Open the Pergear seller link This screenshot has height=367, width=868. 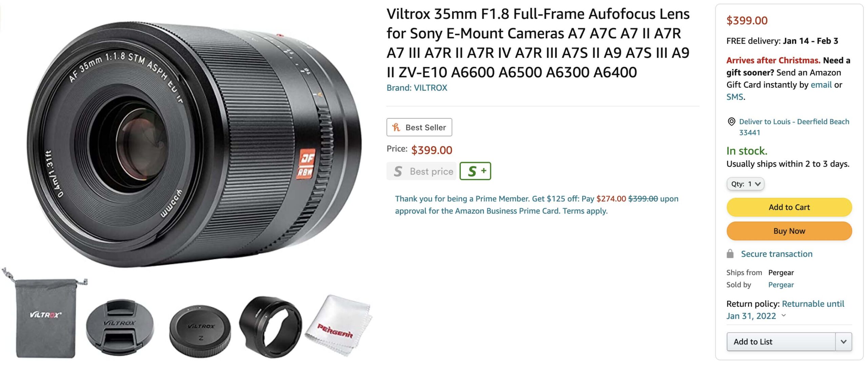[x=781, y=285]
